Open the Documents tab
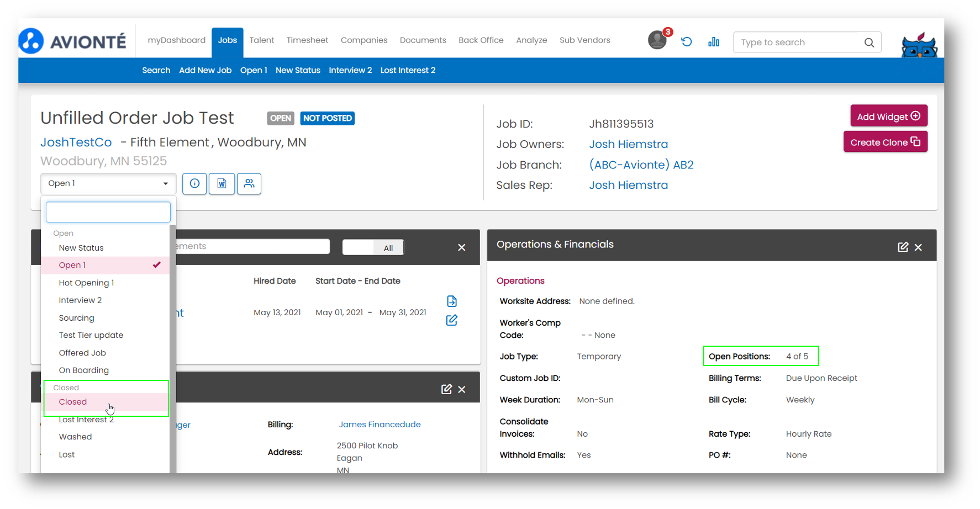 point(423,40)
